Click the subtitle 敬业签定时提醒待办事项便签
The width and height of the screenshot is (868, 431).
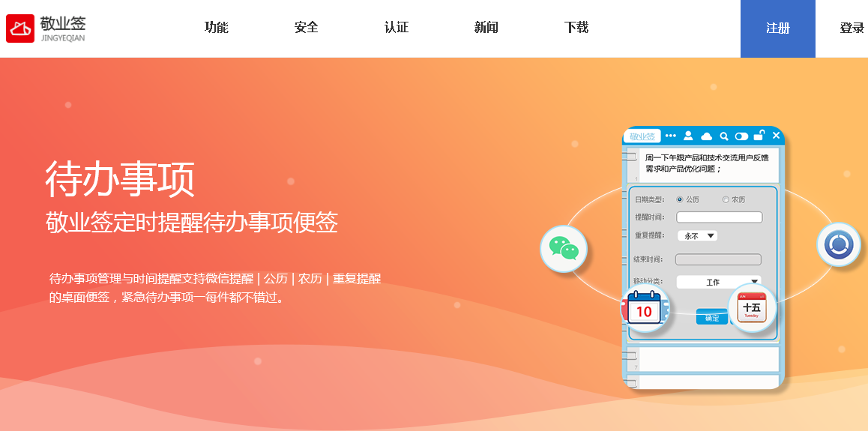[192, 223]
